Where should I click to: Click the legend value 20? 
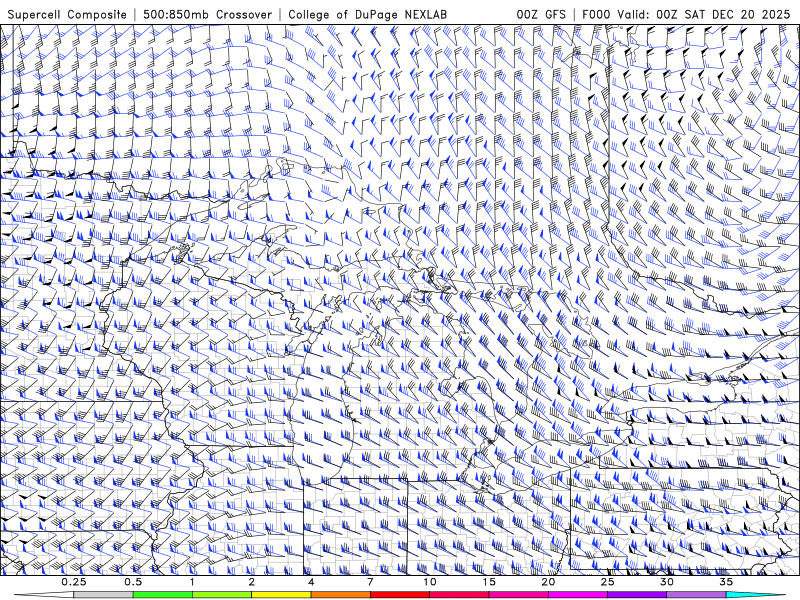[x=548, y=582]
